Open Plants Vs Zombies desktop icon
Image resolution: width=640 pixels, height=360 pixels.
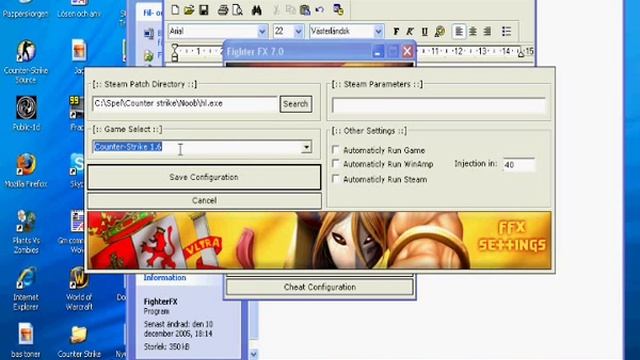(26, 231)
